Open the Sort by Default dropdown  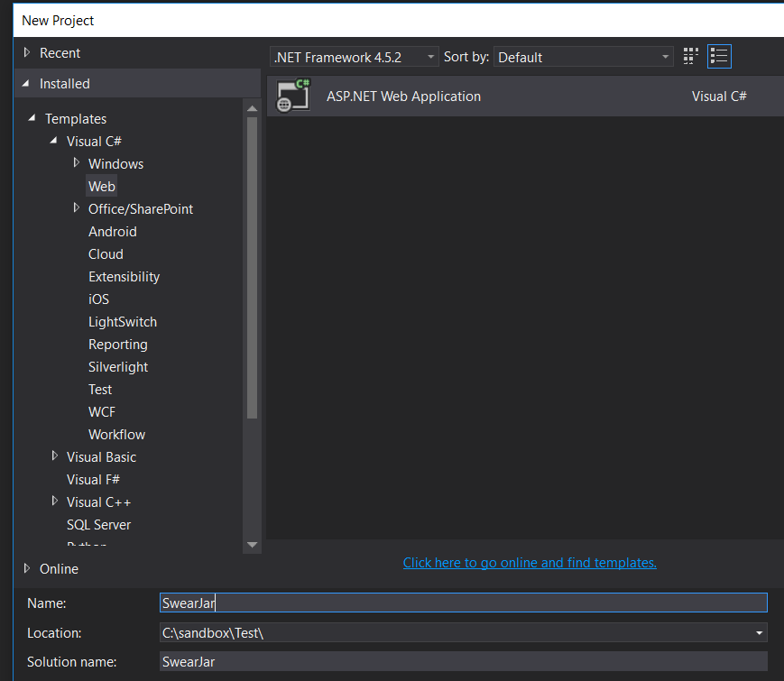665,56
